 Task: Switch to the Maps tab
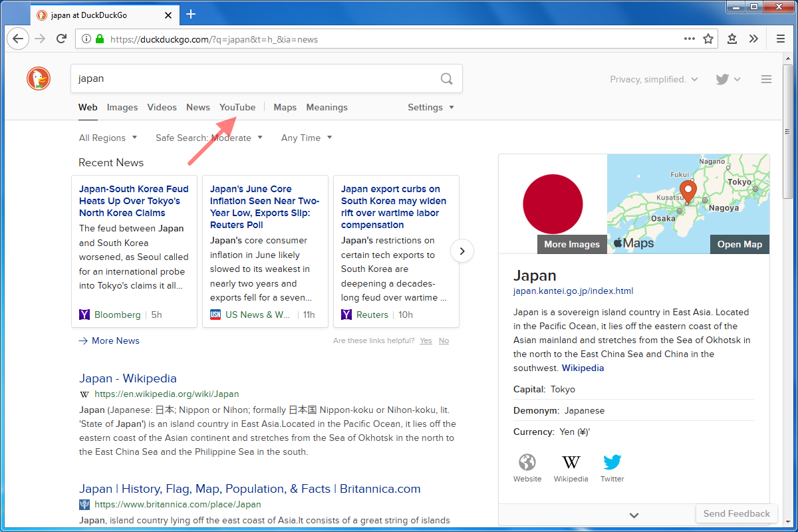click(285, 107)
